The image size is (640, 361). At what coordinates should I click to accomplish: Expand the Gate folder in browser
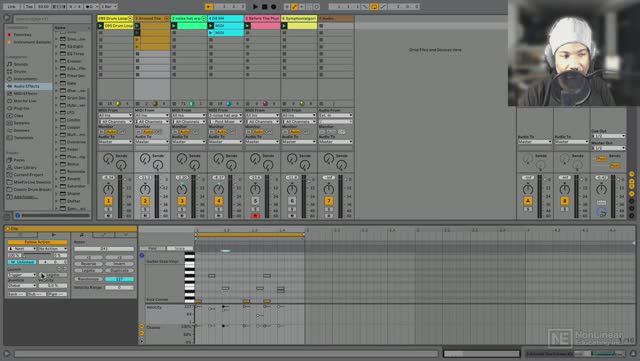tap(56, 83)
